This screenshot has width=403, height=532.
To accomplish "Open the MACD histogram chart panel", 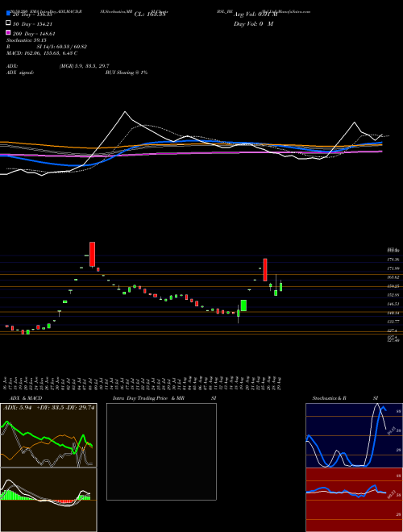I will (48, 500).
